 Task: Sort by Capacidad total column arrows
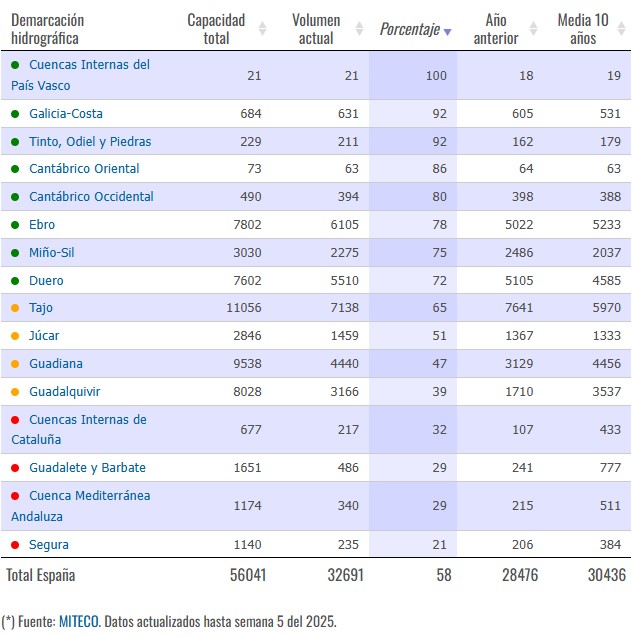pyautogui.click(x=262, y=29)
